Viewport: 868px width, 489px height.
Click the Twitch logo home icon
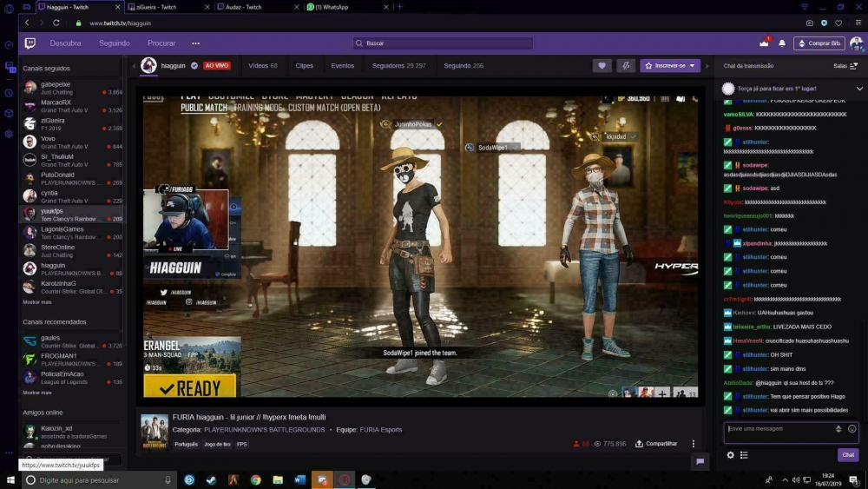point(30,43)
